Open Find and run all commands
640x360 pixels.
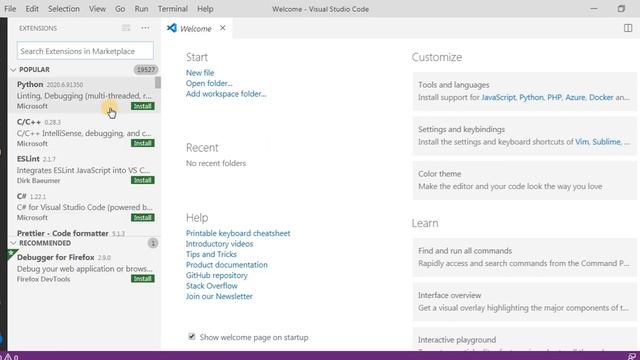coord(524,257)
